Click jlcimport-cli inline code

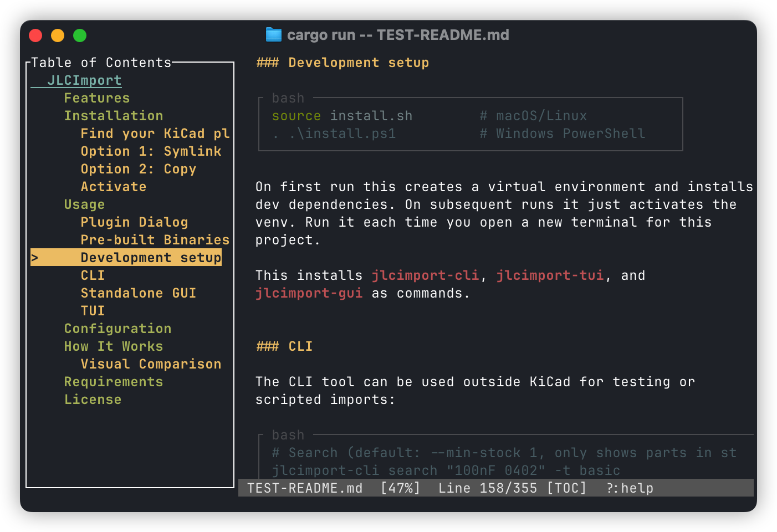(425, 275)
